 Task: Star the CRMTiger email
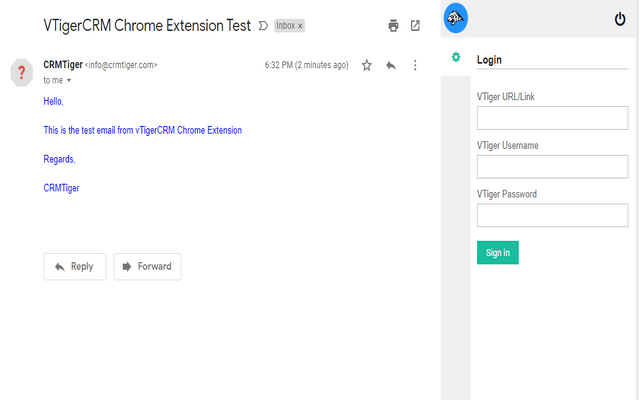tap(367, 65)
